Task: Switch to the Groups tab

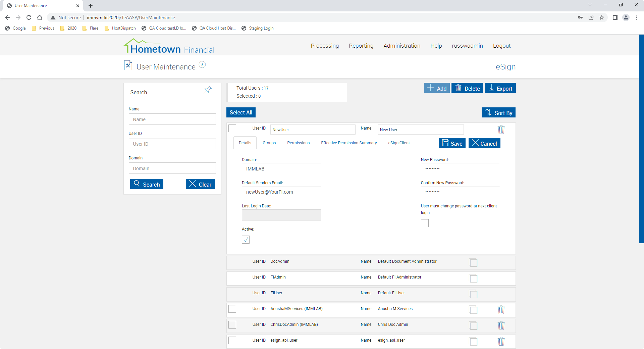Action: (269, 143)
